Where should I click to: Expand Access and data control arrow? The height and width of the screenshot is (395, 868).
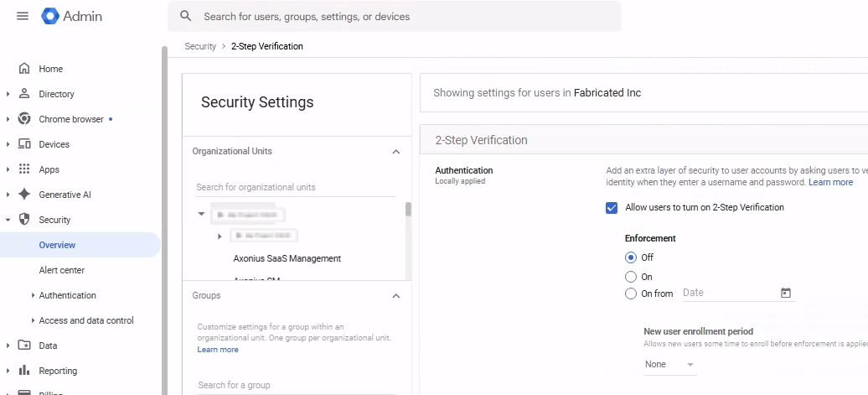pyautogui.click(x=34, y=320)
